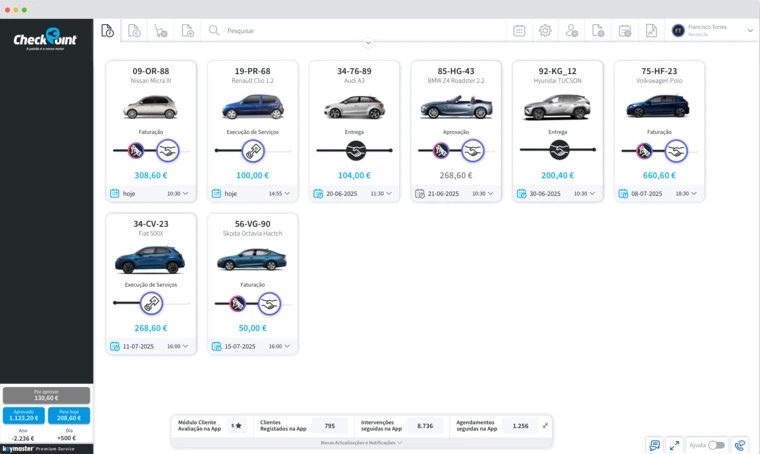This screenshot has height=454, width=760.
Task: Open the settings gear in top toolbar
Action: [x=545, y=31]
